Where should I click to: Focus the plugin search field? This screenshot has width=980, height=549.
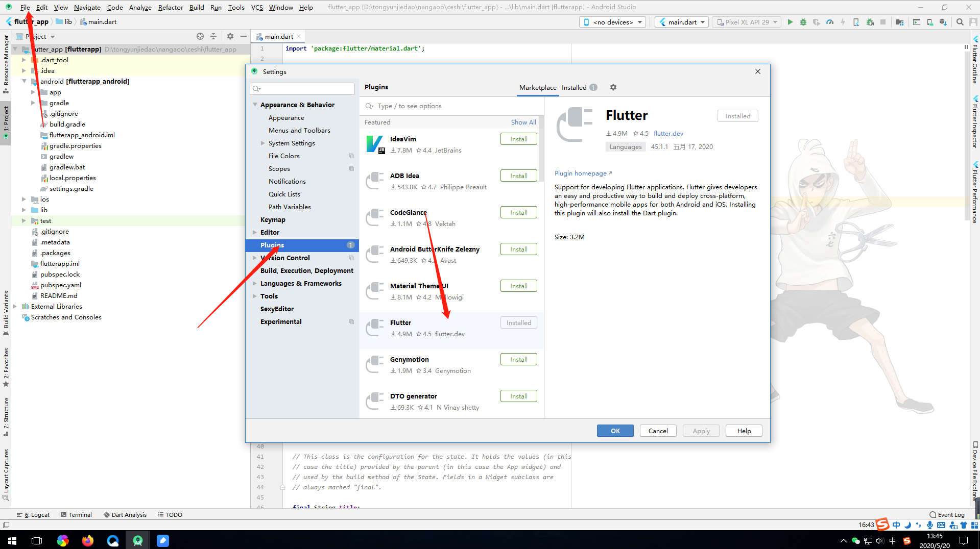pos(451,106)
